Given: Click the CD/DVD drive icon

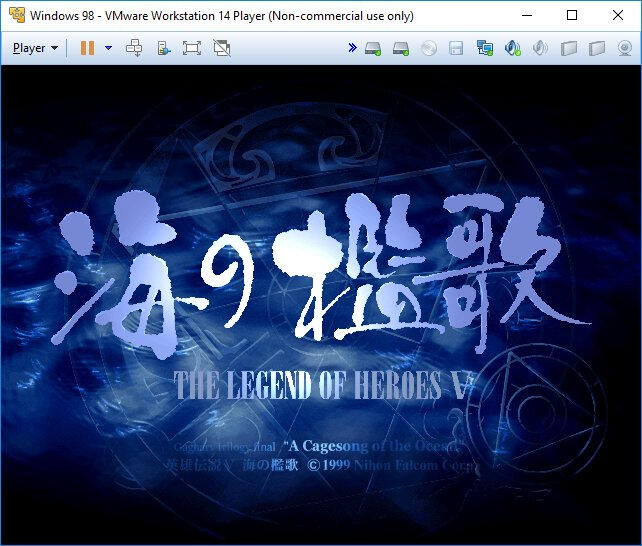Looking at the screenshot, I should [x=429, y=48].
